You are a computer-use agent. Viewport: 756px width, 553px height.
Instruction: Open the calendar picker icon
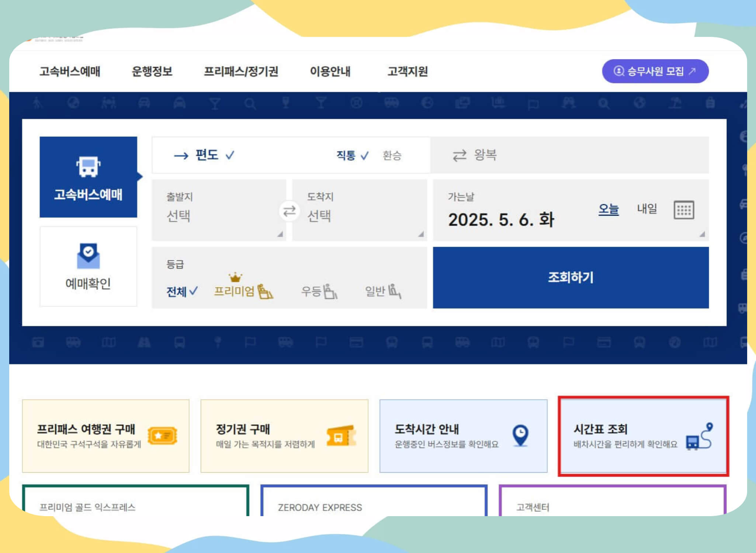coord(684,210)
